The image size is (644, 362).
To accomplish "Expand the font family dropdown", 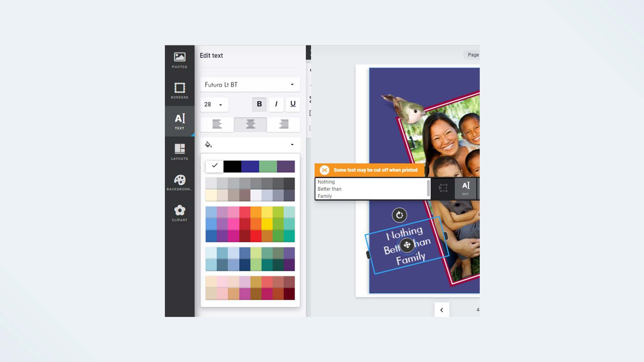I will (x=292, y=84).
